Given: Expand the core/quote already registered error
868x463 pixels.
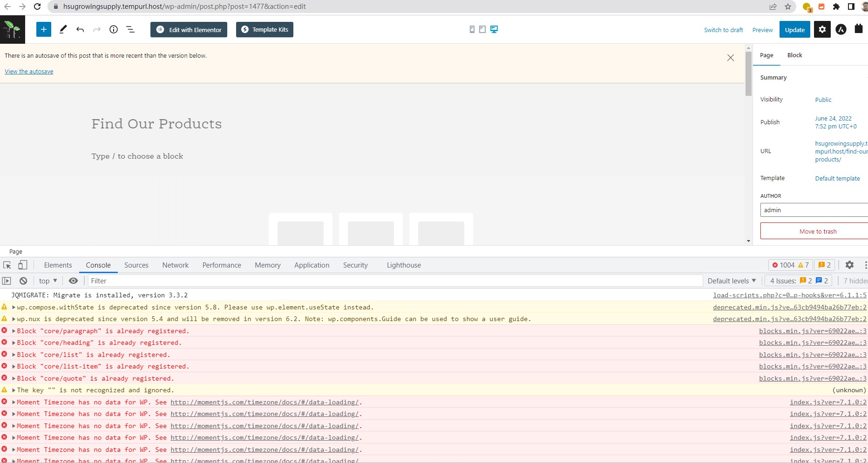Looking at the screenshot, I should click(x=14, y=378).
